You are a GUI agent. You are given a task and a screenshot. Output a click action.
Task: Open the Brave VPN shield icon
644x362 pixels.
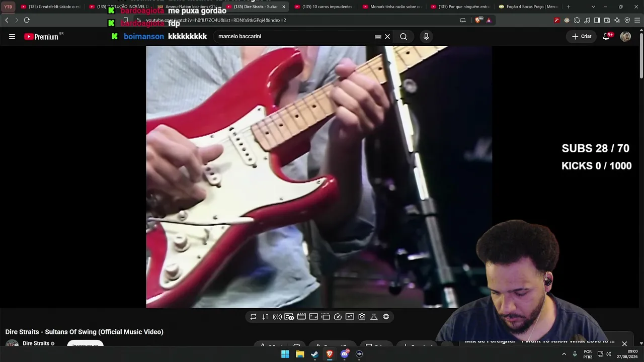(x=627, y=20)
